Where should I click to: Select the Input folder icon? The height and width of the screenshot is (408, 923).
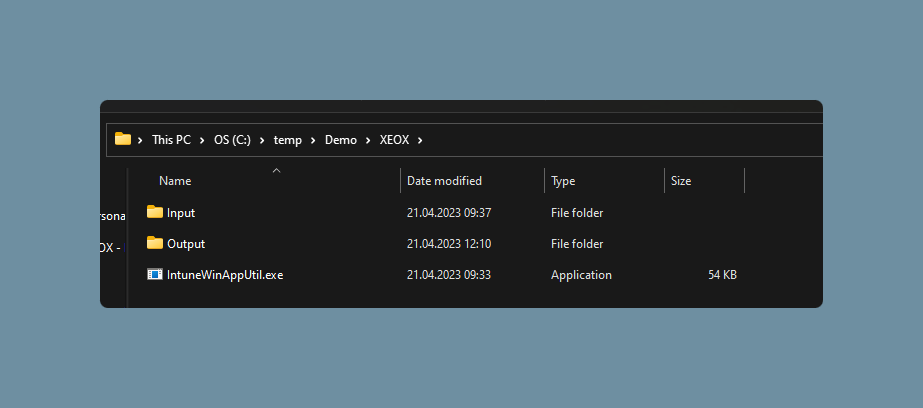pyautogui.click(x=155, y=212)
